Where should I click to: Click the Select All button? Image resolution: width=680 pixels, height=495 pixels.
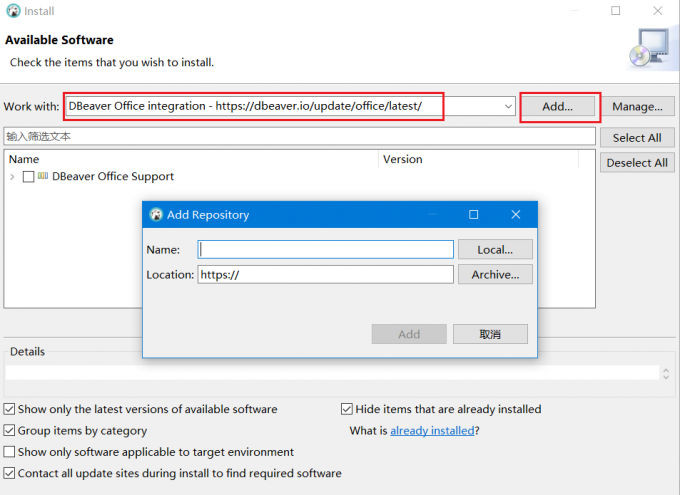pyautogui.click(x=637, y=138)
